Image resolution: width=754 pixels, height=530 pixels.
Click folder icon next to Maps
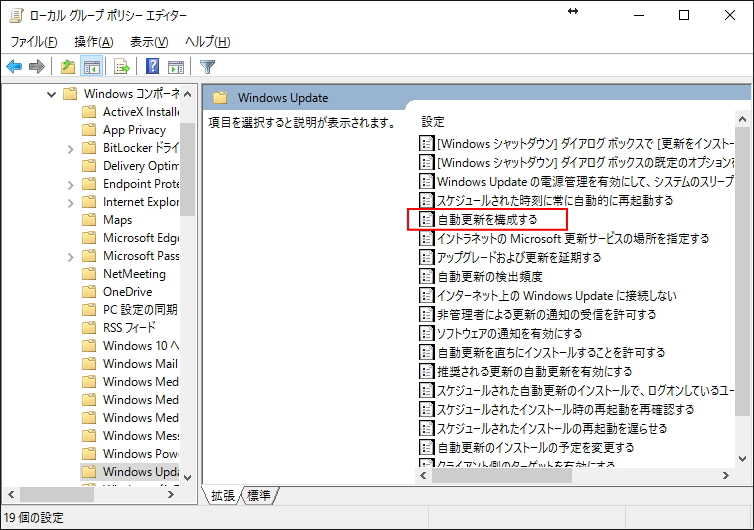pyautogui.click(x=89, y=220)
